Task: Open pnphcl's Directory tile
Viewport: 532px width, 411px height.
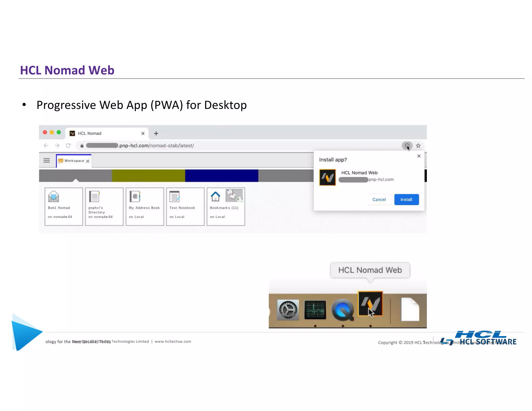Action: (104, 207)
